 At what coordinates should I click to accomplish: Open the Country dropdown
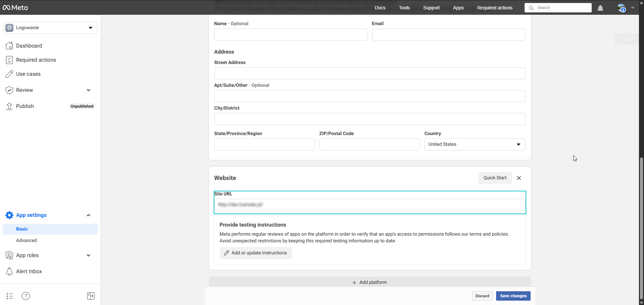(474, 144)
